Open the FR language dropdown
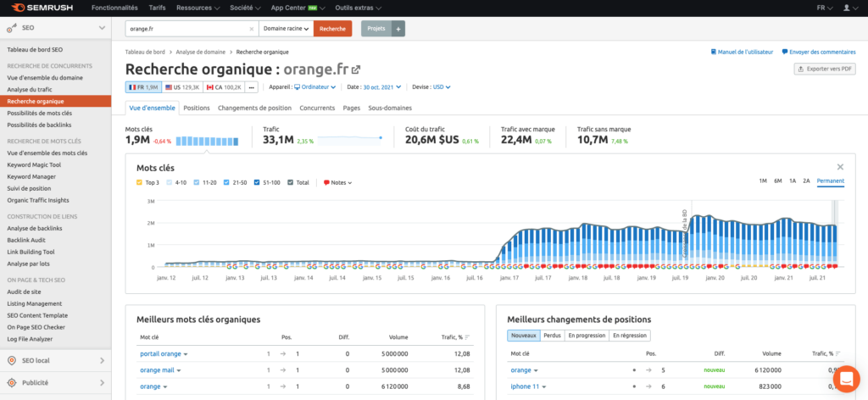 pyautogui.click(x=825, y=8)
